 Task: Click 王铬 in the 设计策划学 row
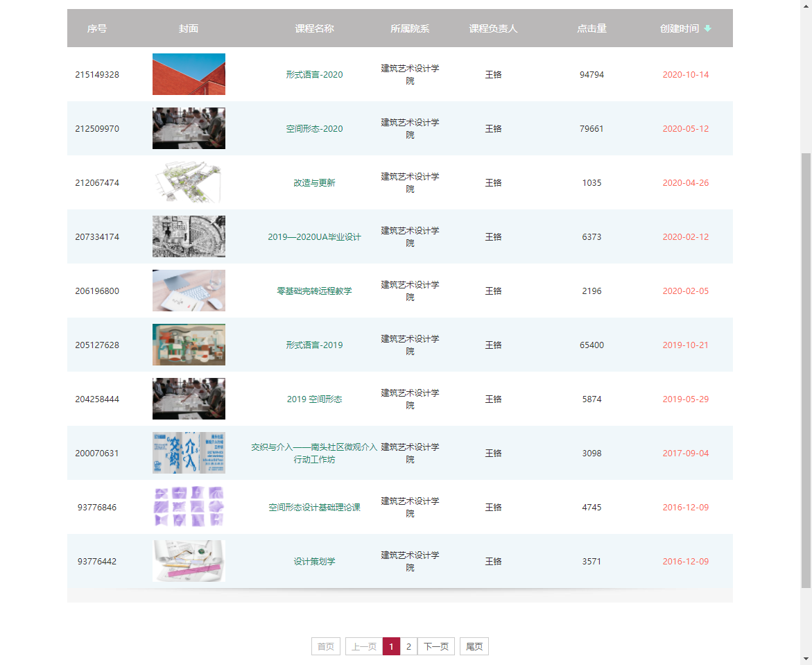(493, 562)
